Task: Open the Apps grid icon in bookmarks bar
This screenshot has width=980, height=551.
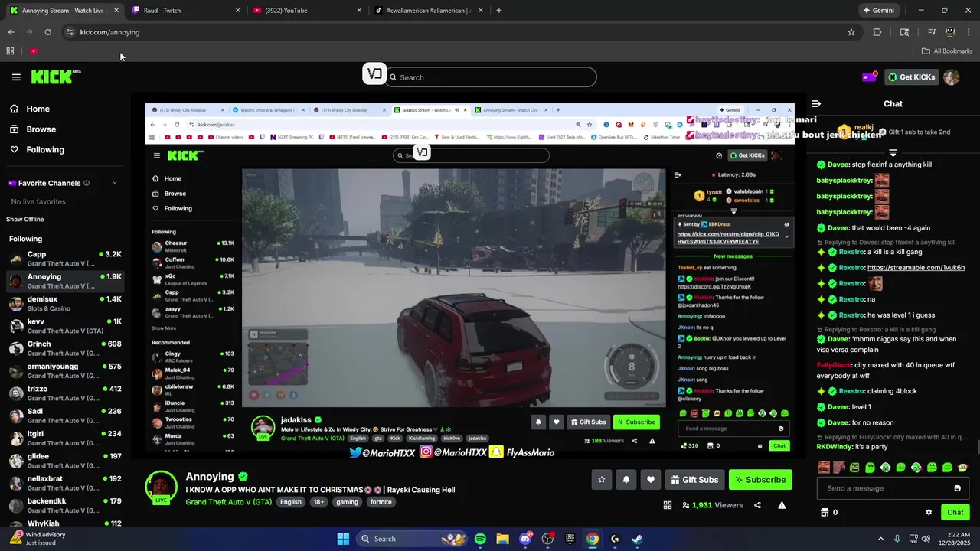Action: (x=10, y=51)
